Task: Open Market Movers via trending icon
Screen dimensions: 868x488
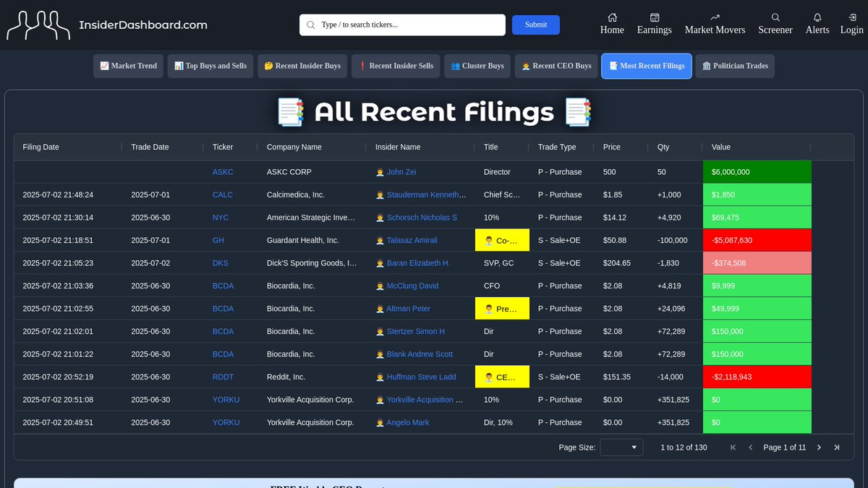Action: (x=715, y=17)
